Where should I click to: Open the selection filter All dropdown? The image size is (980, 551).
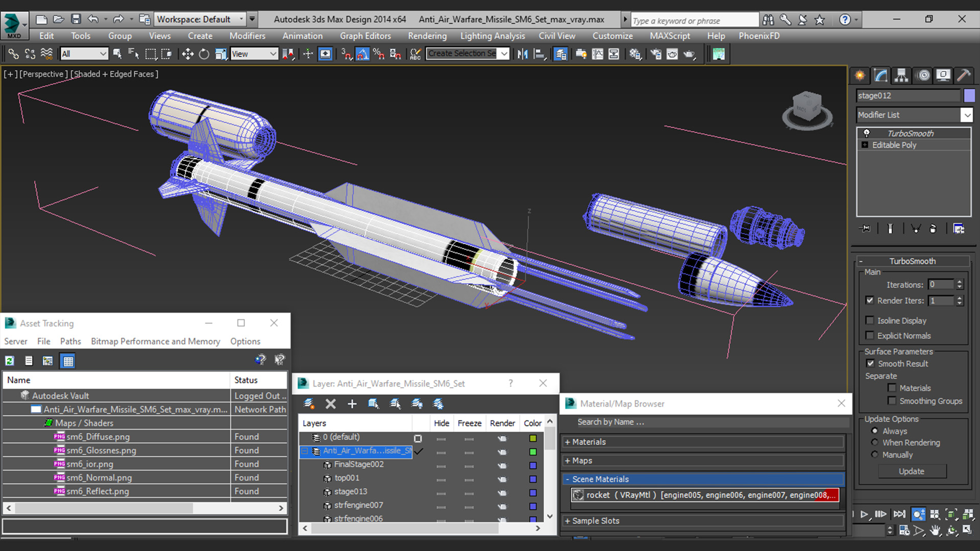[x=84, y=54]
